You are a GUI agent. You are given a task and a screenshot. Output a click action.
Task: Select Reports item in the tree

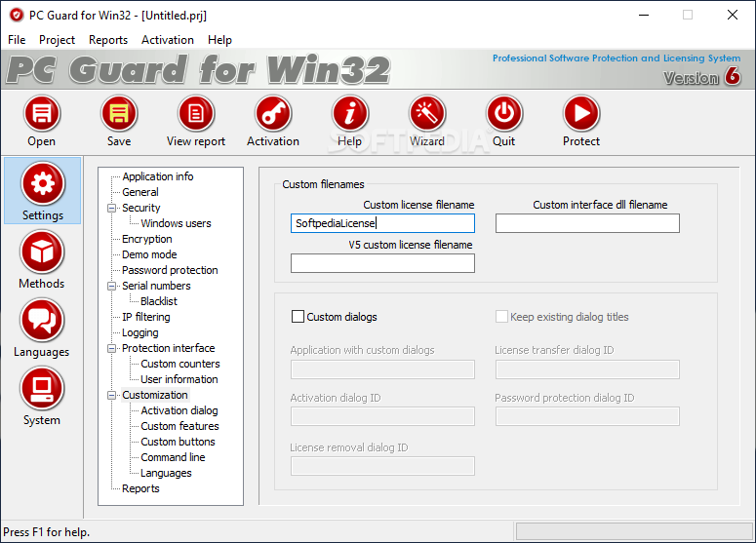140,488
